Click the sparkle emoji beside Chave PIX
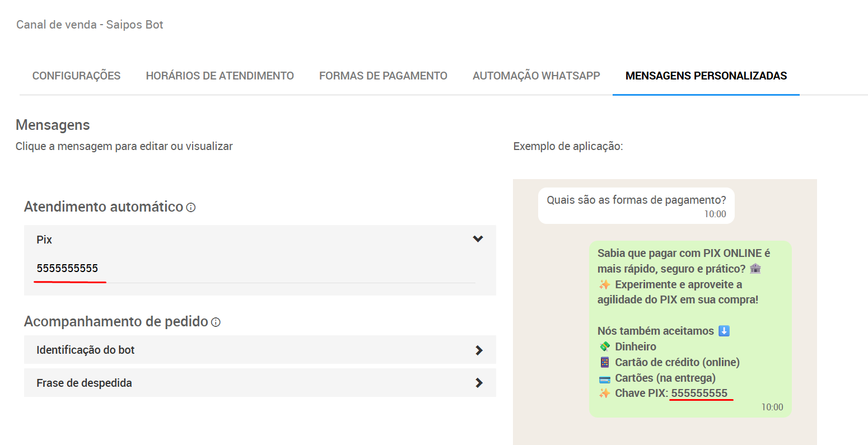The height and width of the screenshot is (445, 868). (604, 393)
